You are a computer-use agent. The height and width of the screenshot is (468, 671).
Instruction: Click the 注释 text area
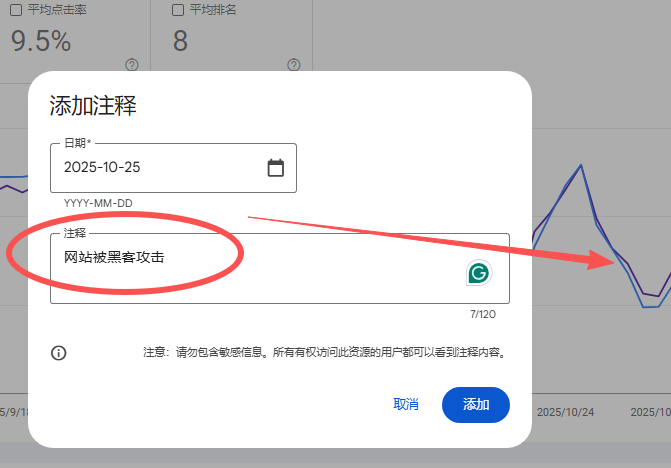click(x=280, y=269)
